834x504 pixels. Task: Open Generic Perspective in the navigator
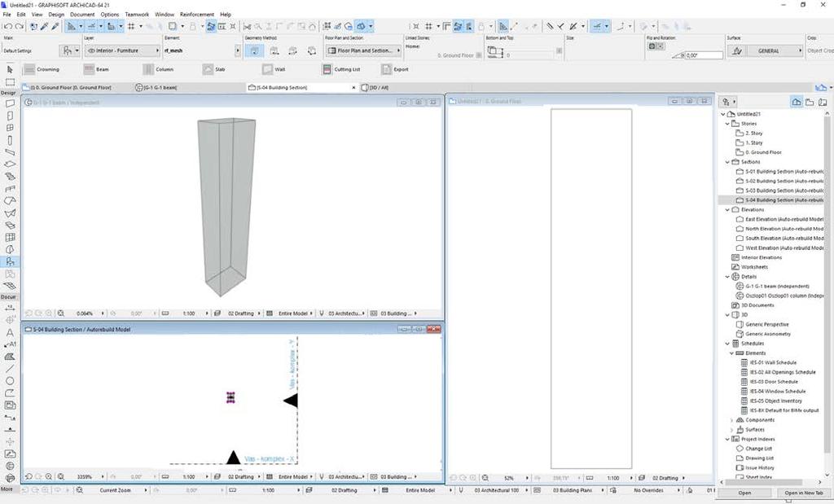point(766,324)
